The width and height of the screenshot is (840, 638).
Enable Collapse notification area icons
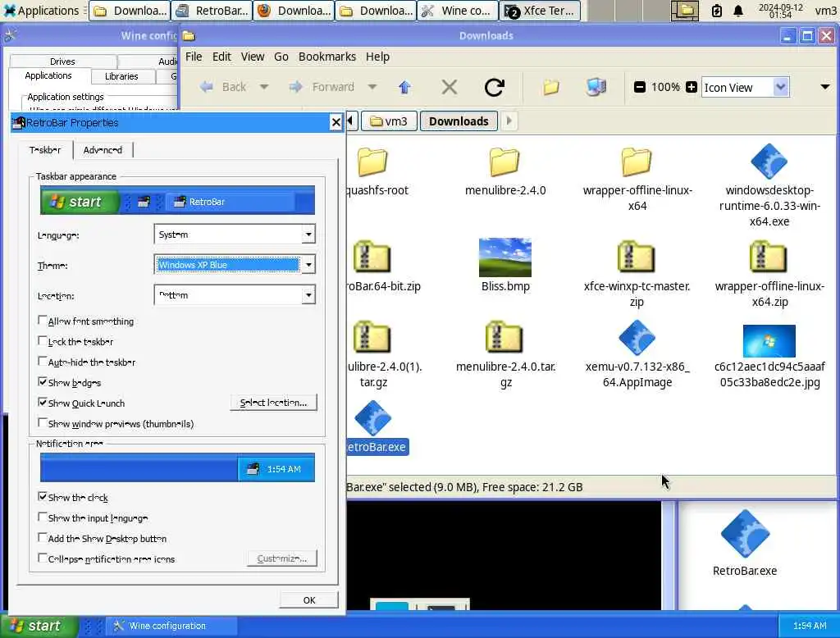tap(43, 558)
